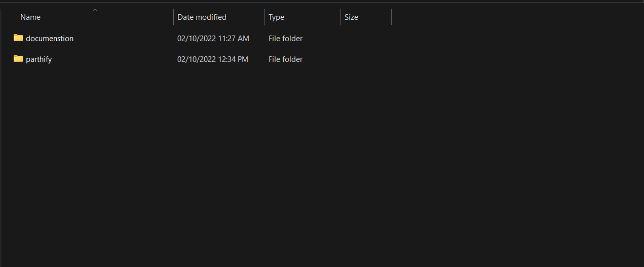Sort files by the Size column
The height and width of the screenshot is (267, 644).
coord(351,17)
